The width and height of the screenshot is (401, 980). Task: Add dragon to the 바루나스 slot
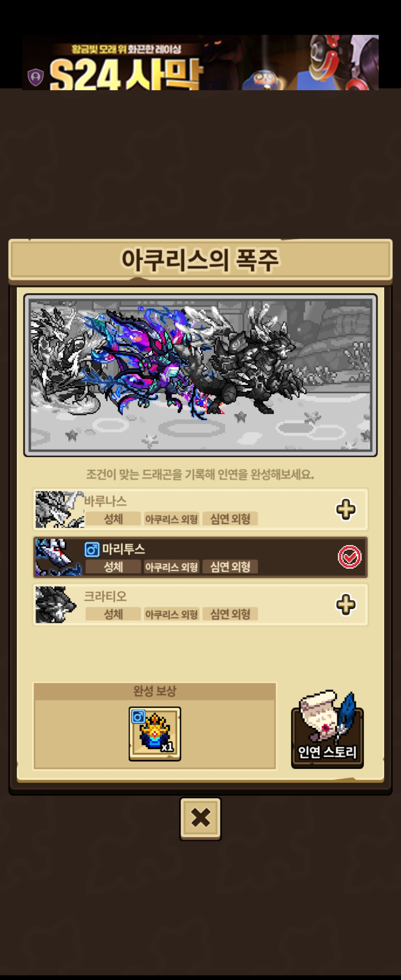coord(345,509)
